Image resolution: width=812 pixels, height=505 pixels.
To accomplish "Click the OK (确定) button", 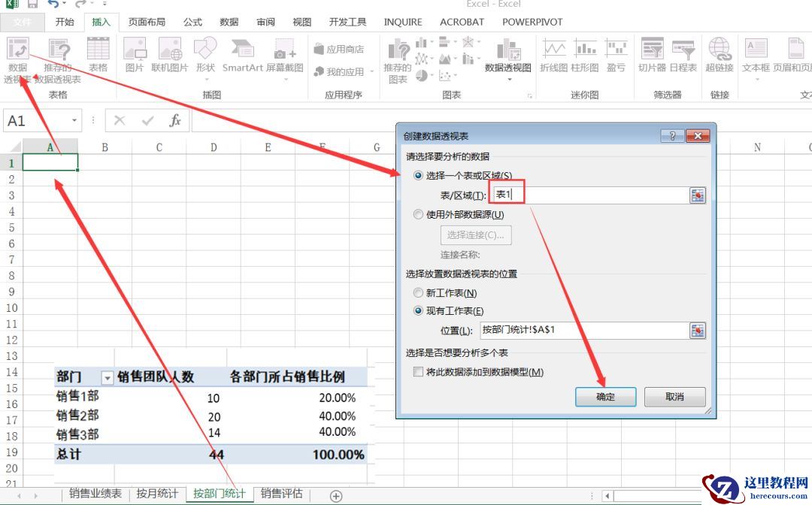I will (605, 397).
